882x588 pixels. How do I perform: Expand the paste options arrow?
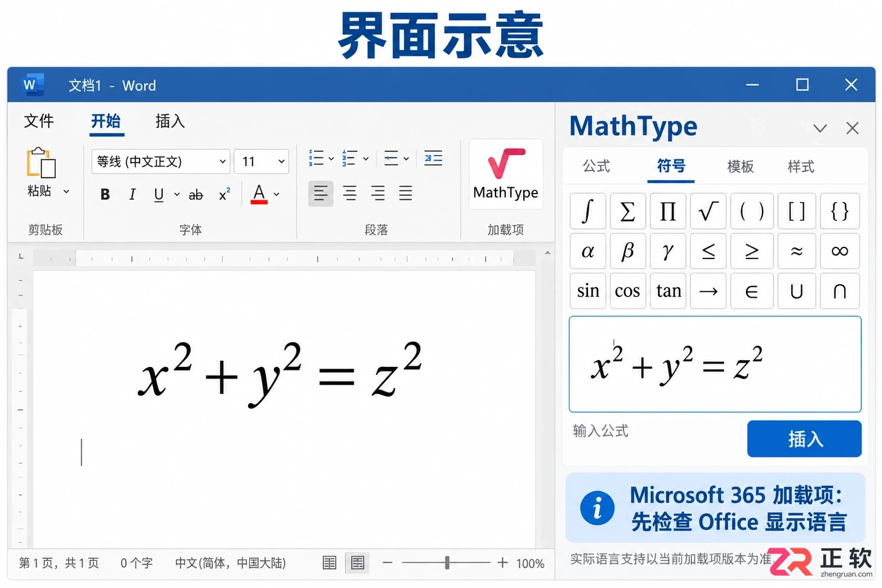pyautogui.click(x=66, y=192)
